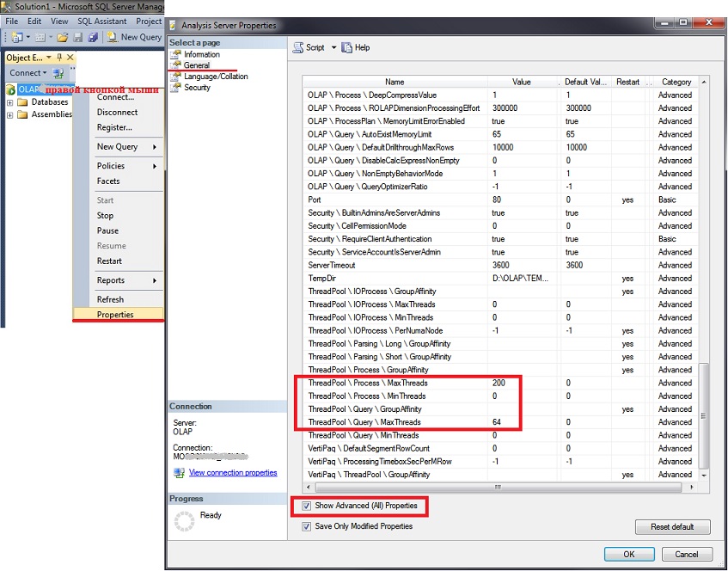Choose Disconnect in context menu
The width and height of the screenshot is (728, 571).
pyautogui.click(x=118, y=113)
